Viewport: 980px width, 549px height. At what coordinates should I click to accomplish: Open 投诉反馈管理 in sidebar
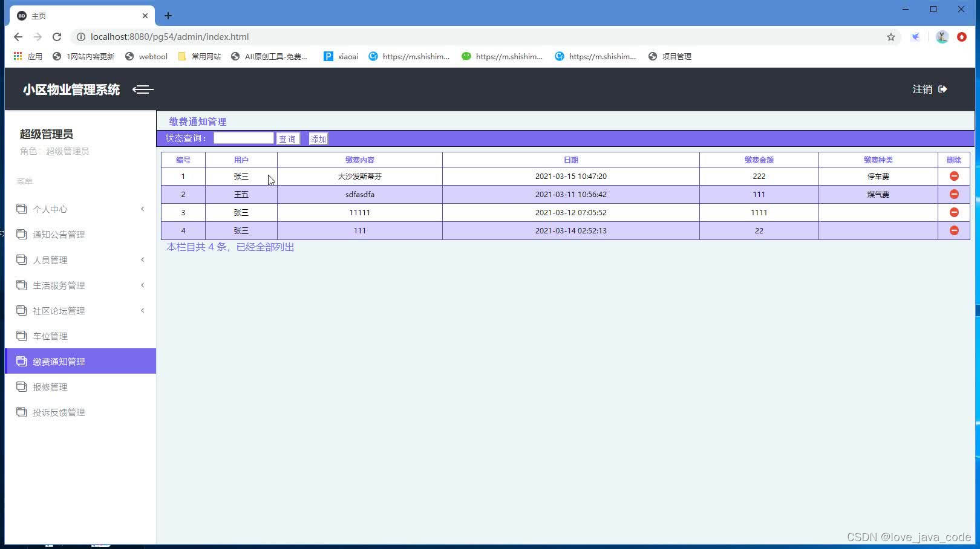pos(80,412)
